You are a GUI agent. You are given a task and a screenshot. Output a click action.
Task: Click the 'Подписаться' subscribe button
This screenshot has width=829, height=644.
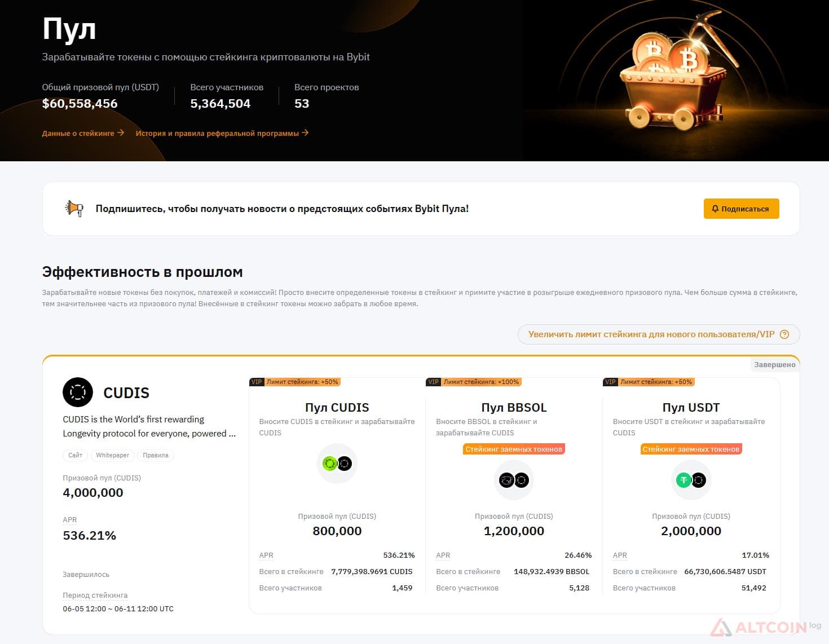point(741,209)
